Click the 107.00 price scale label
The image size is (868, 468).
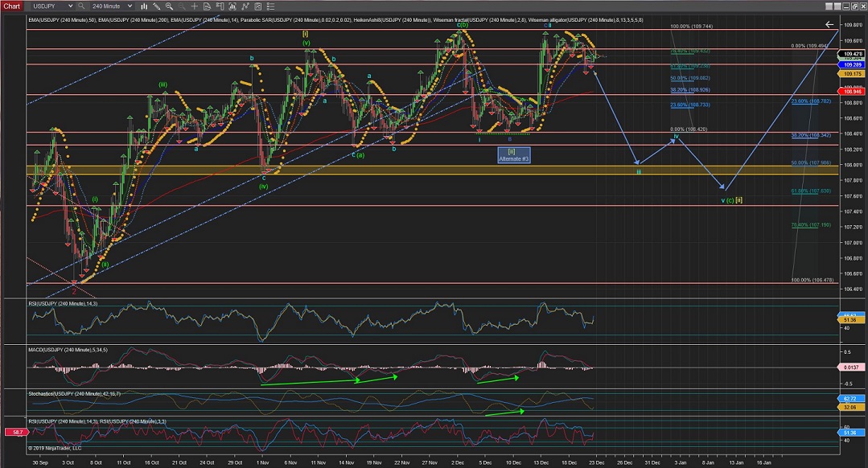[853, 243]
